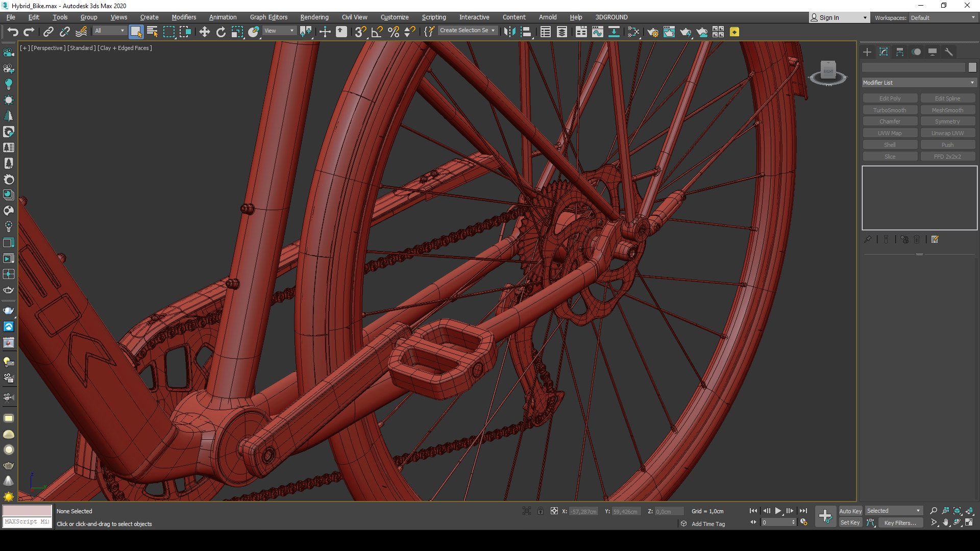Open the Render Setup teapot icon
Screen dimensions: 980x551
(652, 32)
